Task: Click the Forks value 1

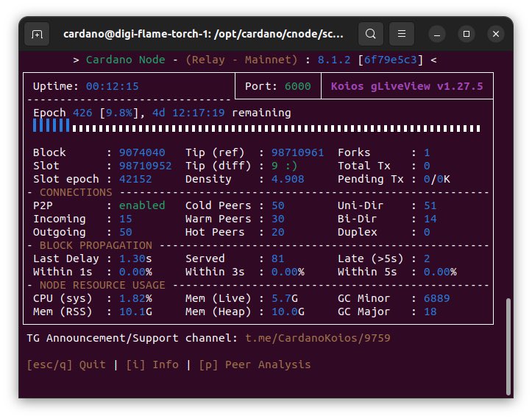Action: (x=427, y=152)
